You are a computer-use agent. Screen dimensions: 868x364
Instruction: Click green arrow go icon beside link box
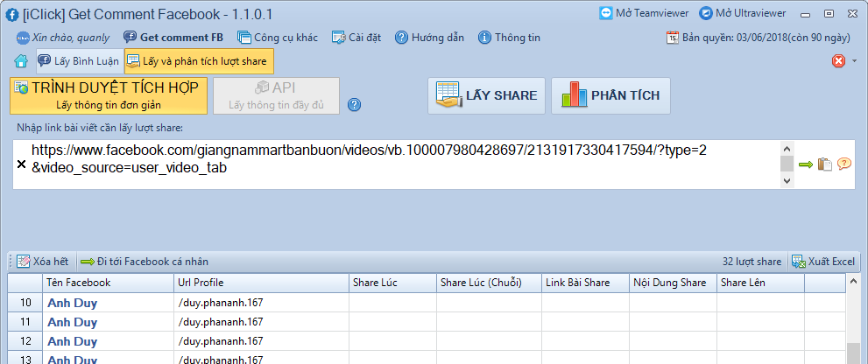coord(806,164)
